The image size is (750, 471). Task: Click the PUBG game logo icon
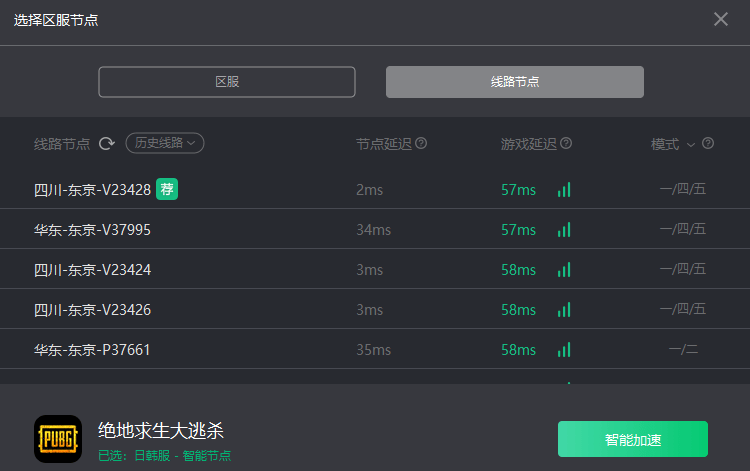click(x=58, y=439)
